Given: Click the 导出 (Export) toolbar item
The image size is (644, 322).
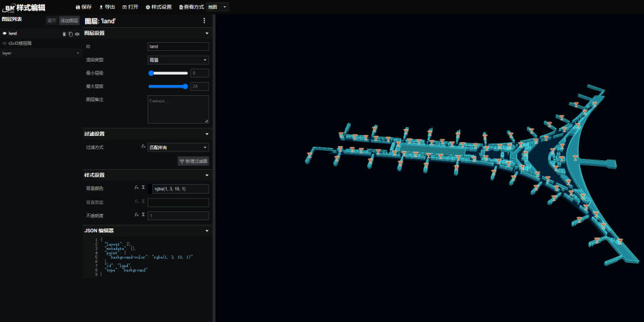Looking at the screenshot, I should (x=107, y=7).
